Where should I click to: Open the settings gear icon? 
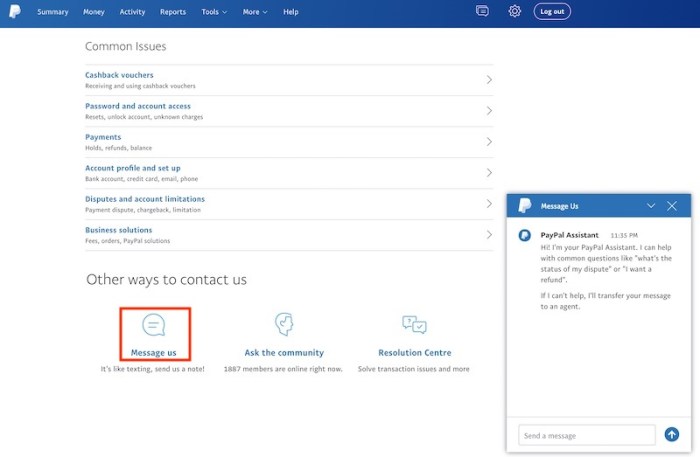point(515,11)
